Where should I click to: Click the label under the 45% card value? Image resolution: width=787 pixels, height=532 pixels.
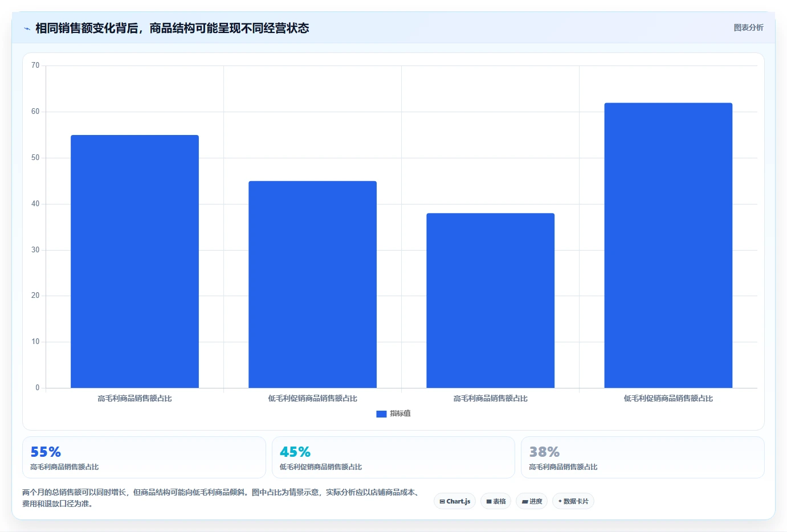(321, 467)
